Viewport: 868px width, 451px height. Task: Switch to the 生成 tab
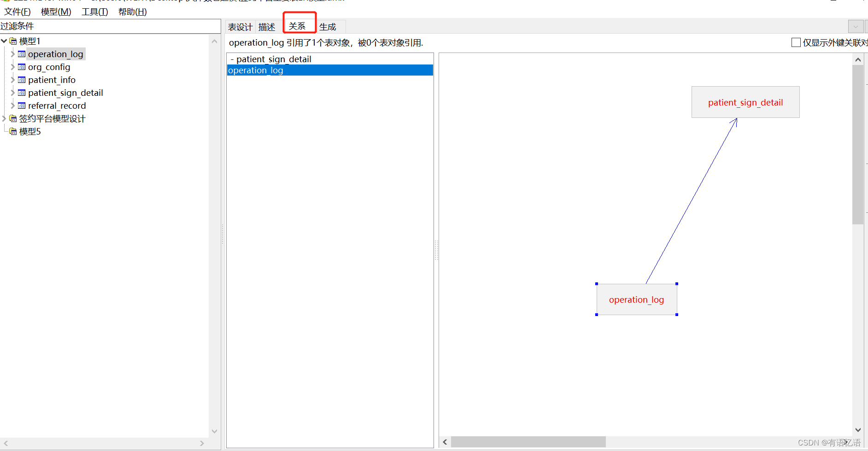tap(328, 27)
